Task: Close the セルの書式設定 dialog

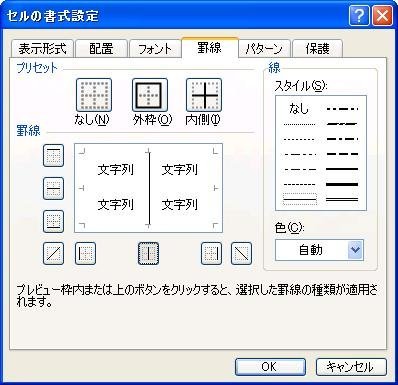Action: [382, 16]
